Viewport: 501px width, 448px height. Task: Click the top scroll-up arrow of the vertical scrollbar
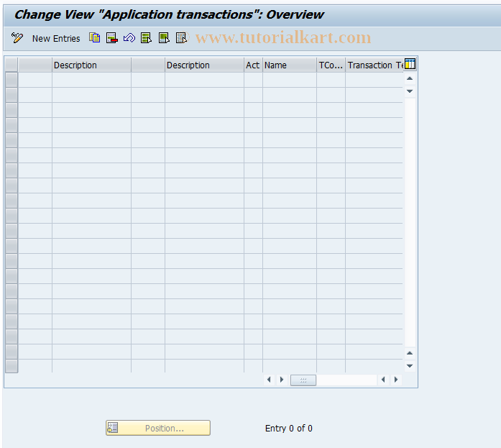coord(410,78)
